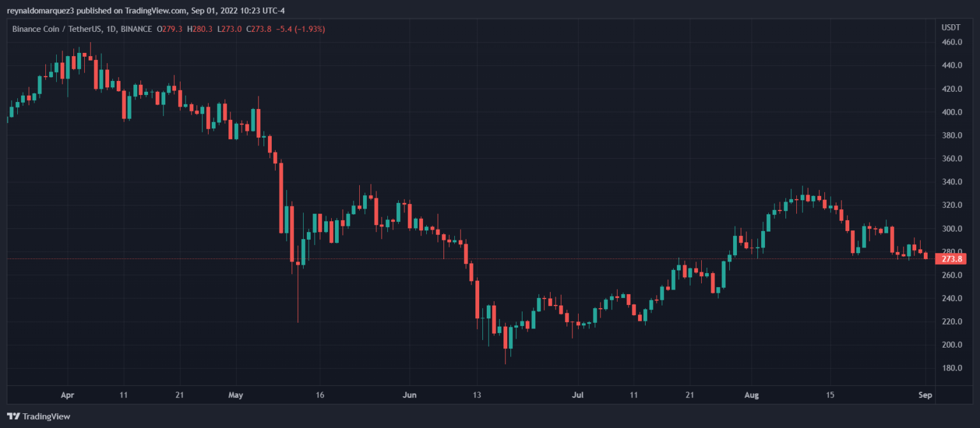Click the TradingView logo in bottom-left corner

39,417
